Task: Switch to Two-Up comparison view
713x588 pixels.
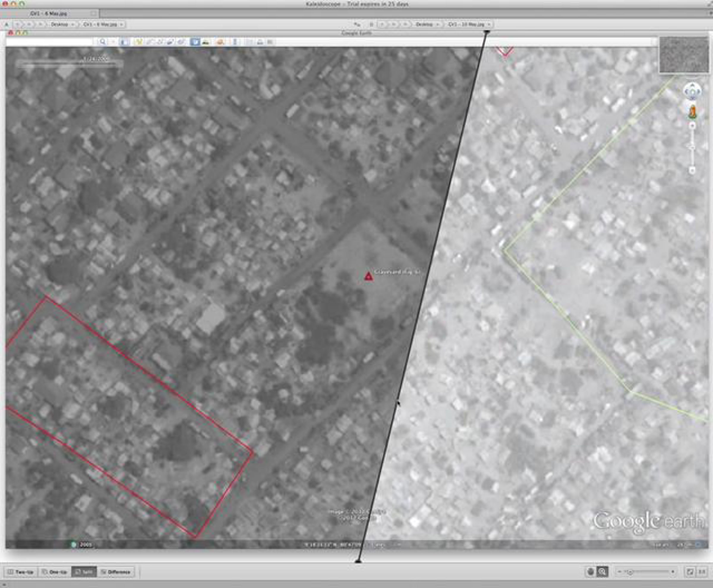Action: point(21,572)
